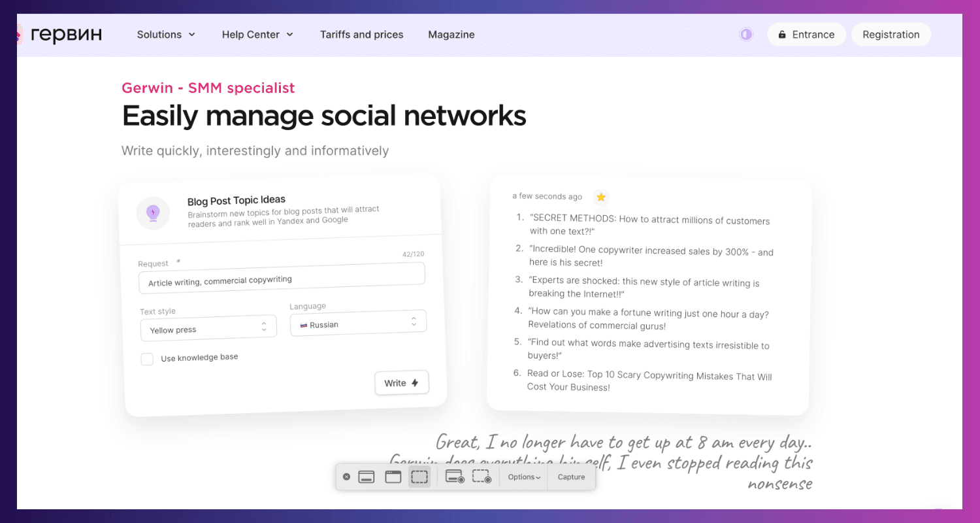Viewport: 980px width, 523px height.
Task: Toggle the dark/light theme switch
Action: 746,35
